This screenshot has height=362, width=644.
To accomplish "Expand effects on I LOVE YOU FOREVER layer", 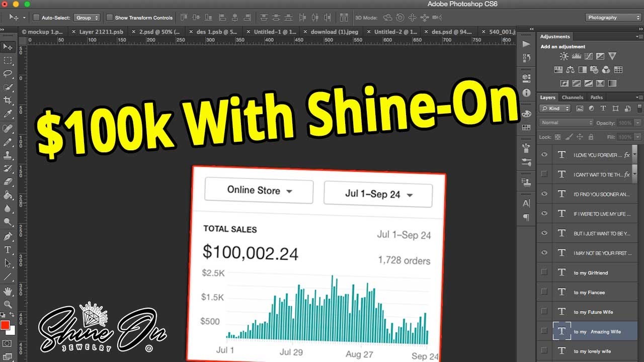I will click(634, 155).
